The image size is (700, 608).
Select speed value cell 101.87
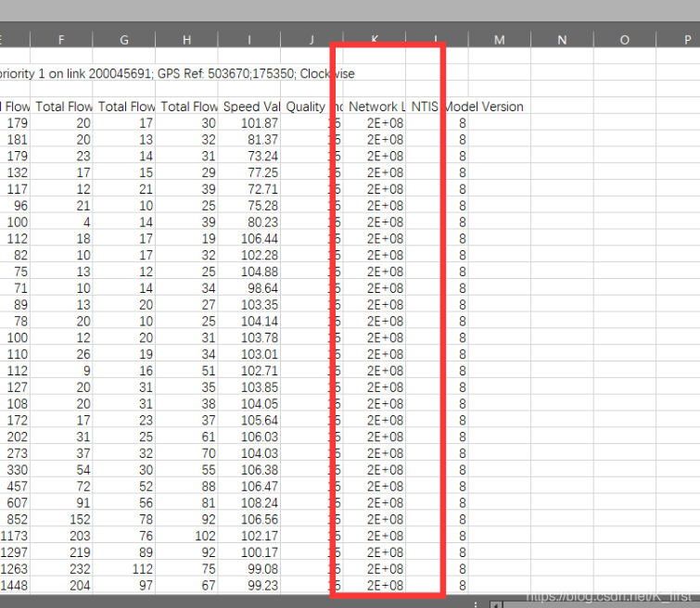click(249, 122)
